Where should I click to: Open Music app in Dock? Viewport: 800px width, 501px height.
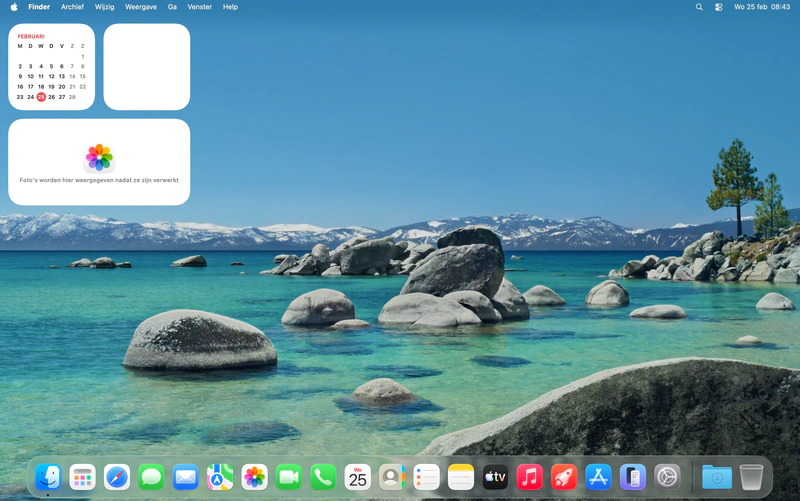click(530, 478)
